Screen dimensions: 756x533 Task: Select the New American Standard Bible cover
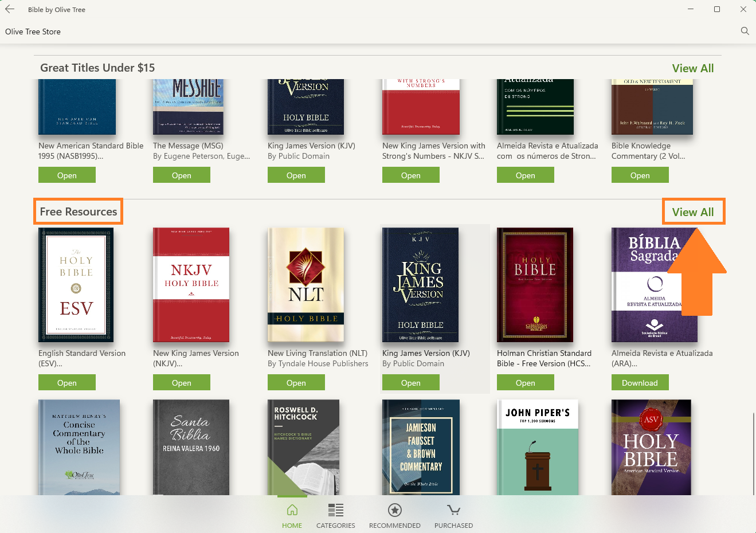click(x=77, y=107)
